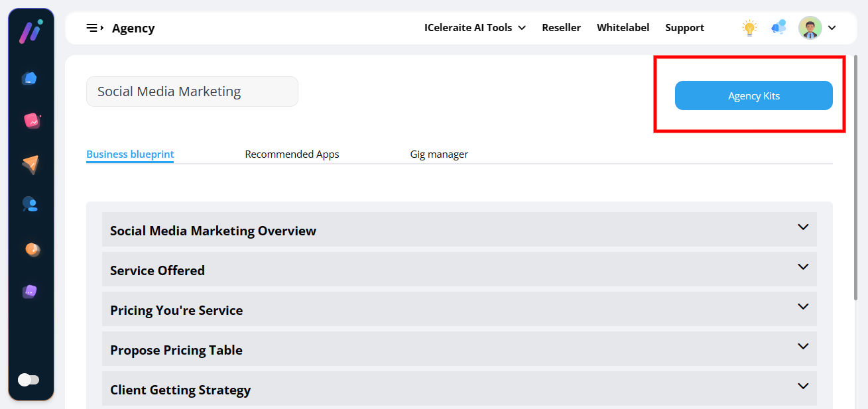Toggle the sidebar menu icon beside Agency
Viewport: 868px width, 409px height.
[95, 28]
